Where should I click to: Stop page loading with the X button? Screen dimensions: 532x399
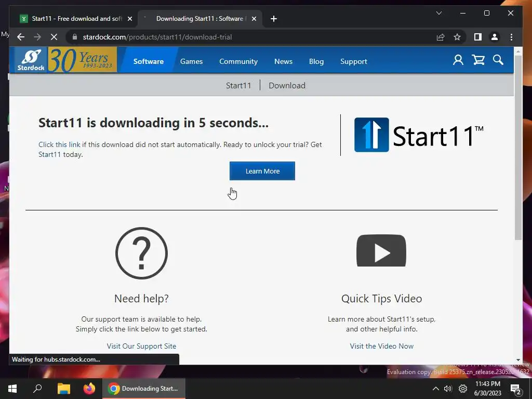point(54,37)
